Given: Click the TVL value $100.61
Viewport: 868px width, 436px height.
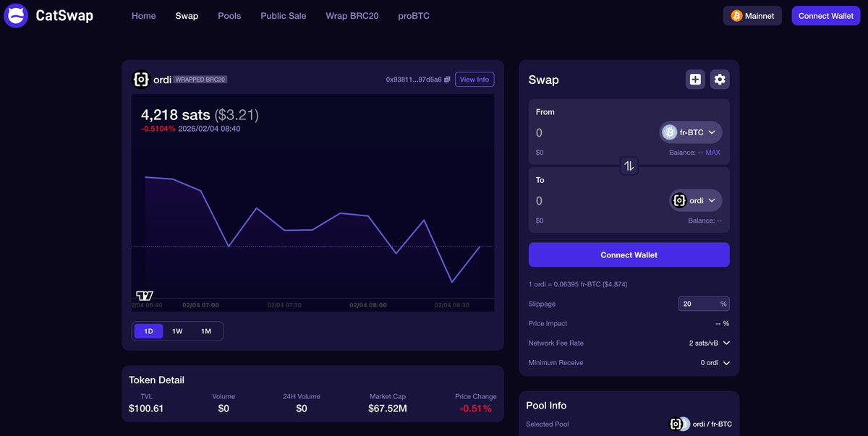Looking at the screenshot, I should pyautogui.click(x=146, y=409).
